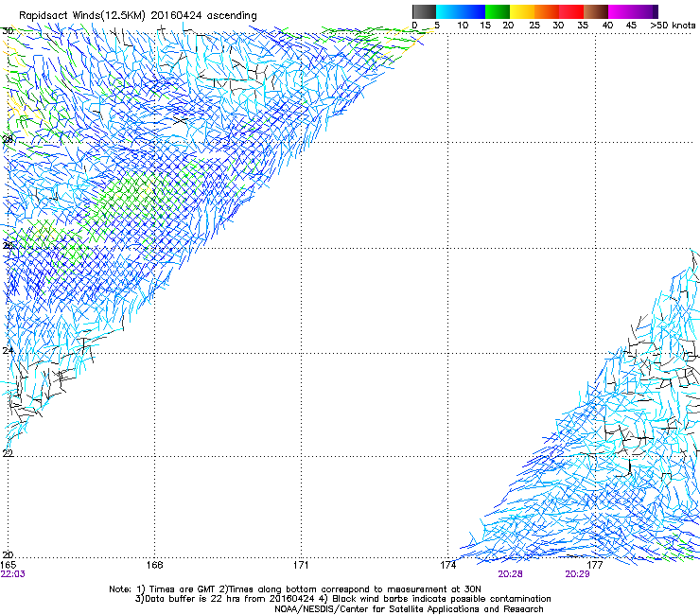Click the longitude label 168
This screenshot has height=615, width=700.
point(154,565)
